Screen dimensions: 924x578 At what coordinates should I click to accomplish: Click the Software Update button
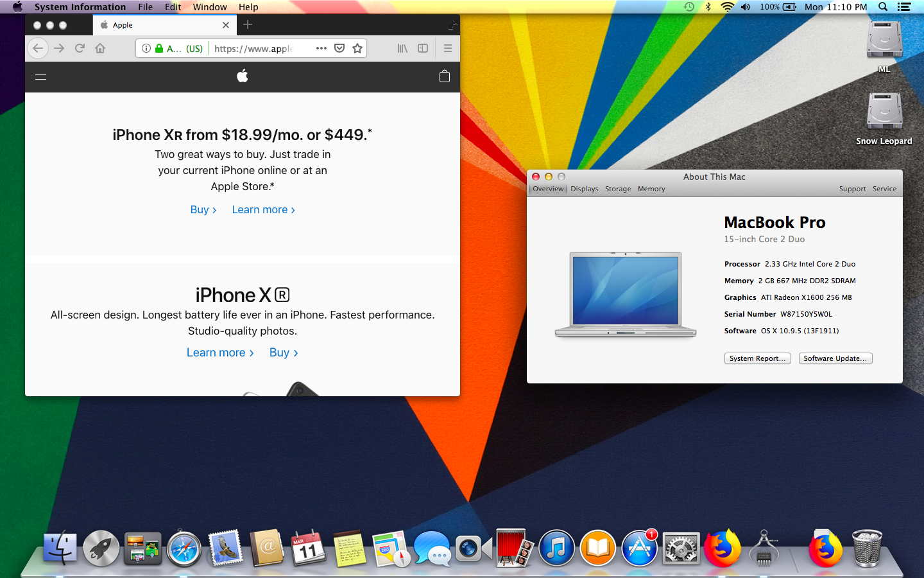835,358
